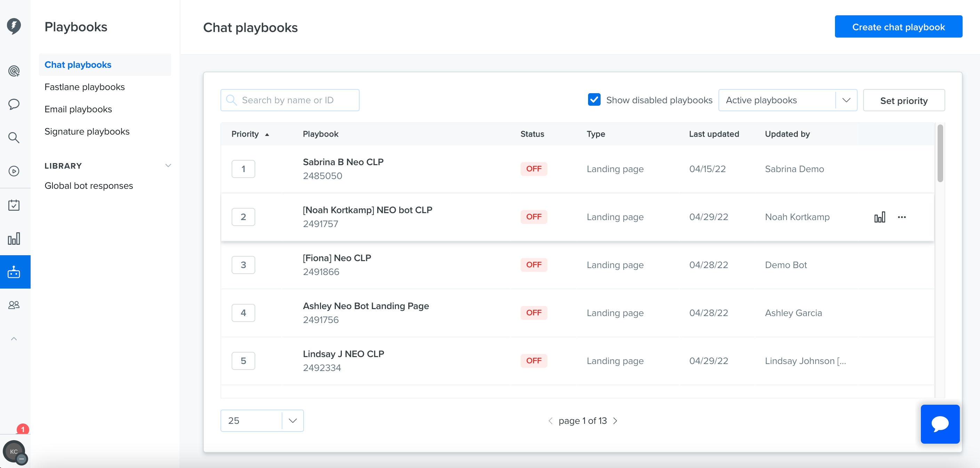
Task: Toggle OFF status for [Noah Kortkamp] NEO bot CLP
Action: coord(534,217)
